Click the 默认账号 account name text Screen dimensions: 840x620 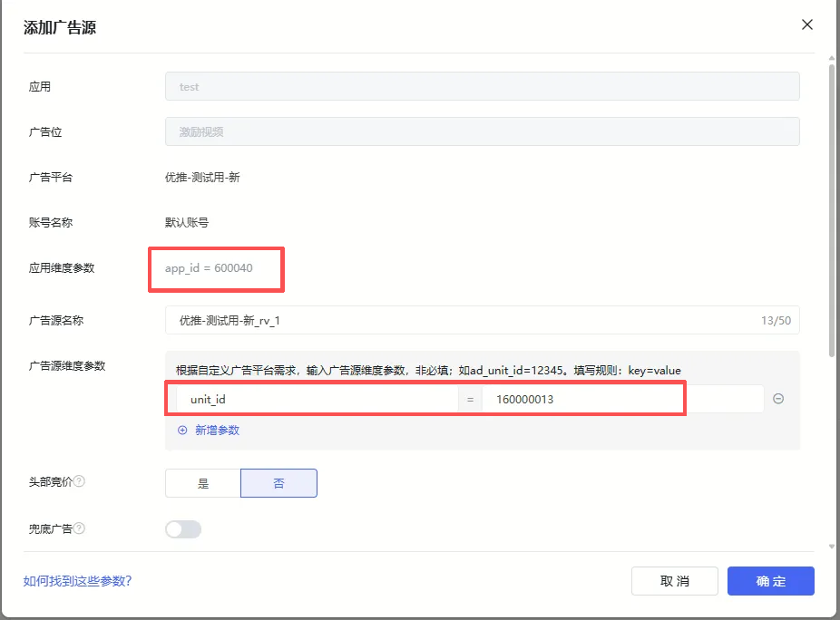pos(187,222)
